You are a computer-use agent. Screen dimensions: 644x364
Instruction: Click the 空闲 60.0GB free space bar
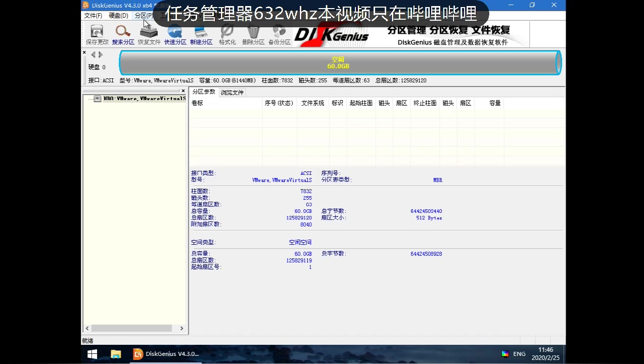(338, 63)
